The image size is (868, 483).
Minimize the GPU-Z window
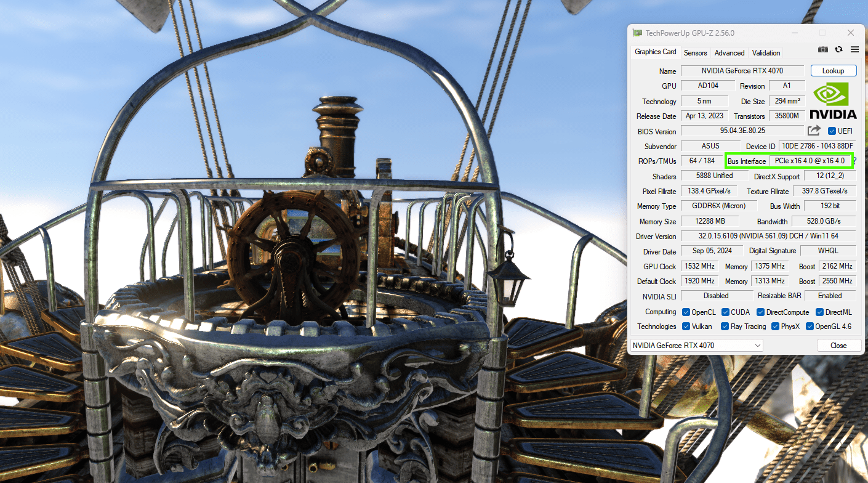tap(794, 33)
